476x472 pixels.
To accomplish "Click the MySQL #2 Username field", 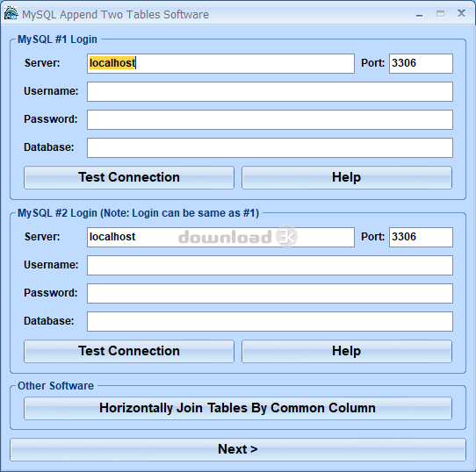I will pyautogui.click(x=270, y=266).
